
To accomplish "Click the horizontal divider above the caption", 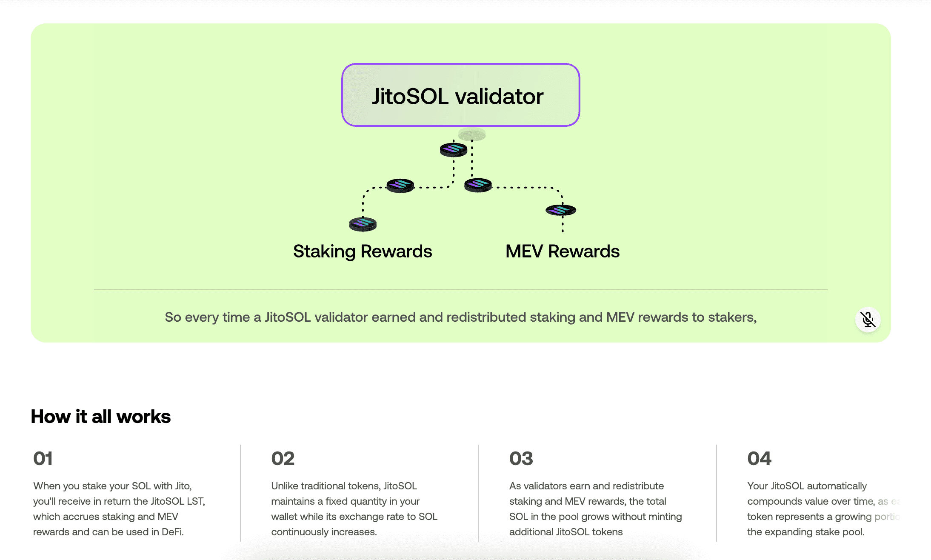I will (460, 290).
